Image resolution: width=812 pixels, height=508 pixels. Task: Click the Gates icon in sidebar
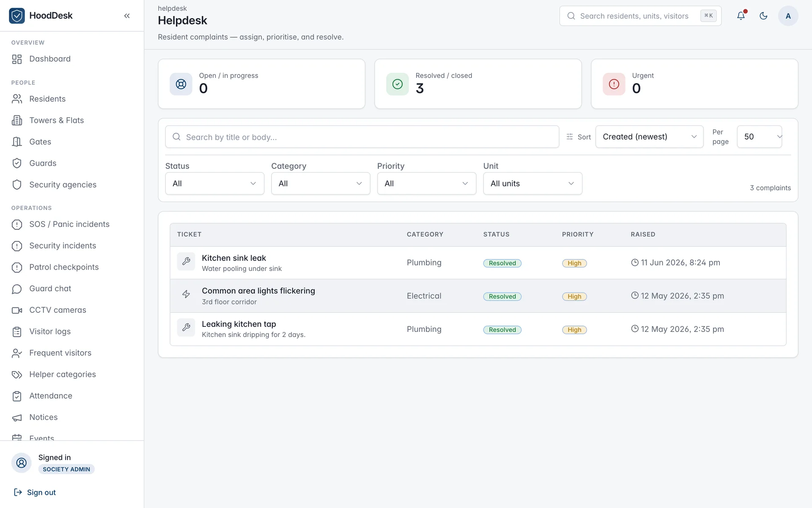(x=17, y=142)
